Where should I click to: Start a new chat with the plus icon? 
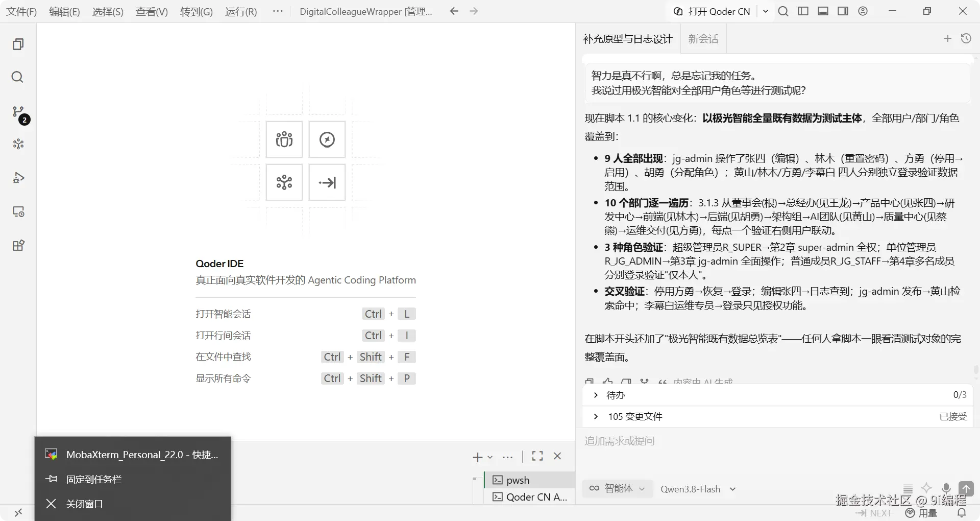(948, 38)
